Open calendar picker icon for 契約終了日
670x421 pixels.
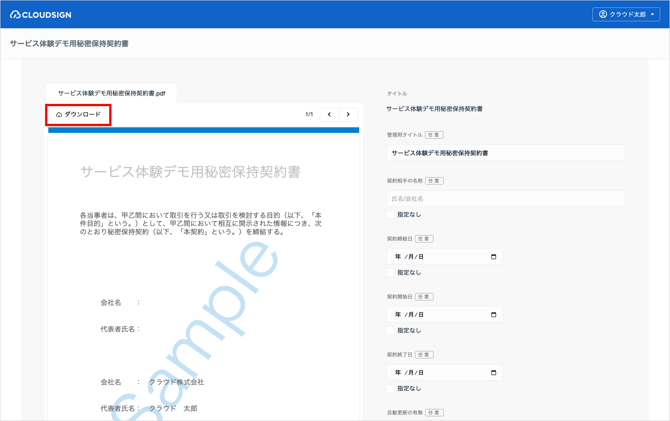coord(493,373)
